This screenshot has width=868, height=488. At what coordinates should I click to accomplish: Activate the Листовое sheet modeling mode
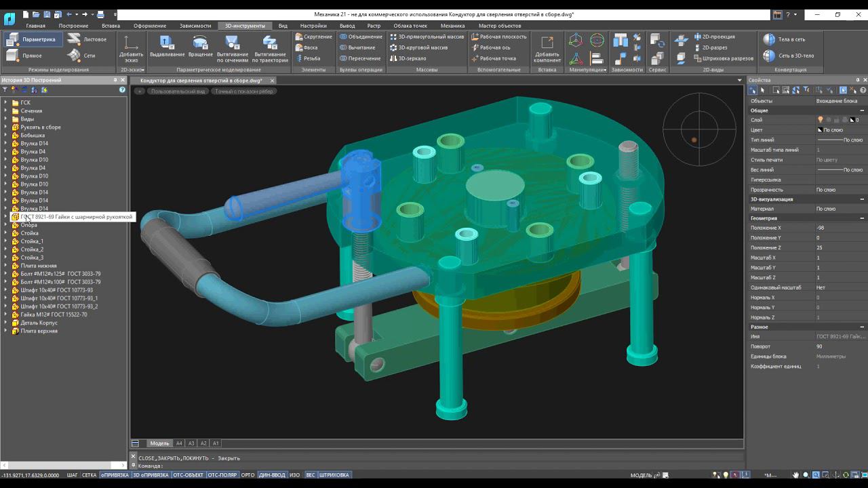tap(88, 39)
